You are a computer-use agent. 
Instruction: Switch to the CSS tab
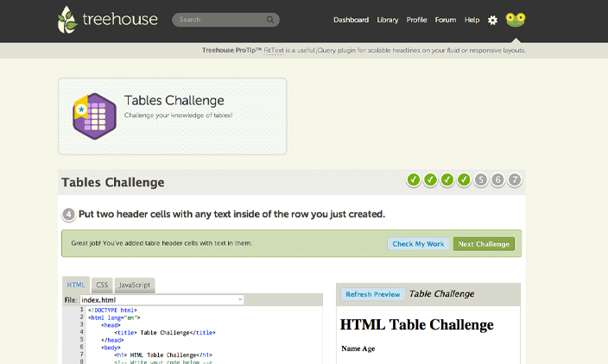click(102, 285)
